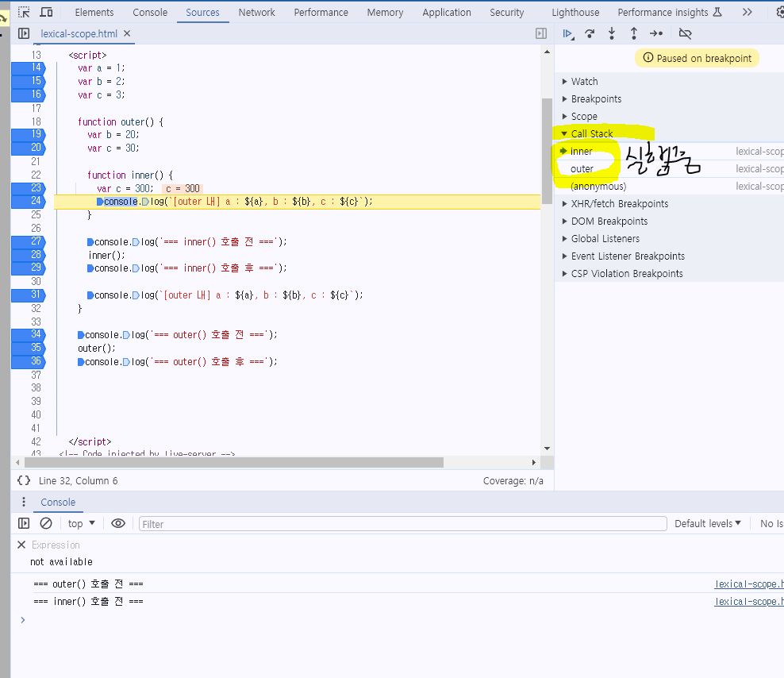Image resolution: width=784 pixels, height=678 pixels.
Task: Select the (anonymous) call stack frame
Action: 669,186
